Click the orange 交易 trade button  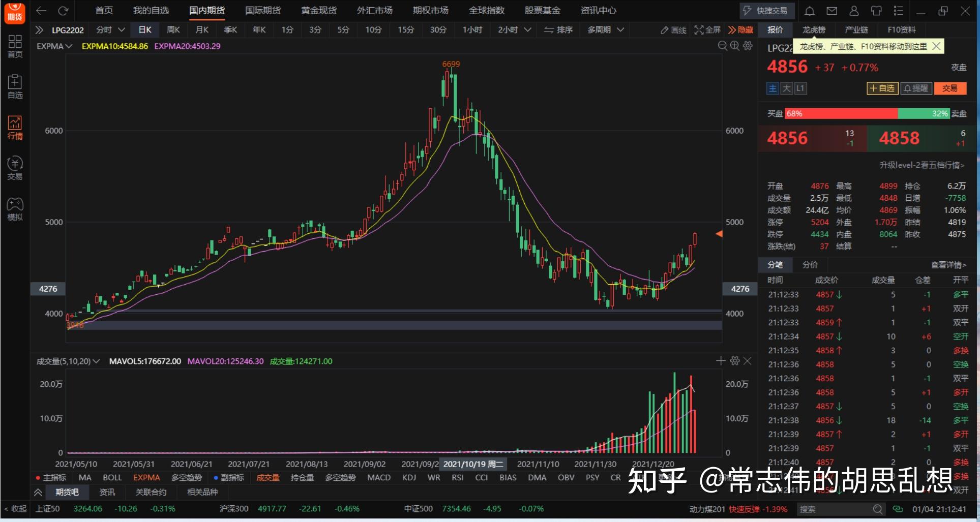point(950,88)
